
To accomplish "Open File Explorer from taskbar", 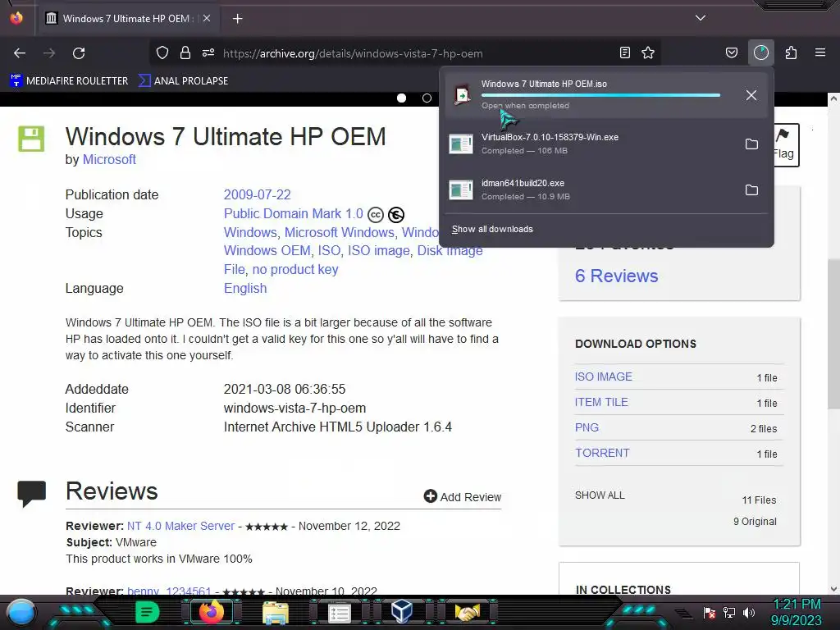I will (x=276, y=612).
